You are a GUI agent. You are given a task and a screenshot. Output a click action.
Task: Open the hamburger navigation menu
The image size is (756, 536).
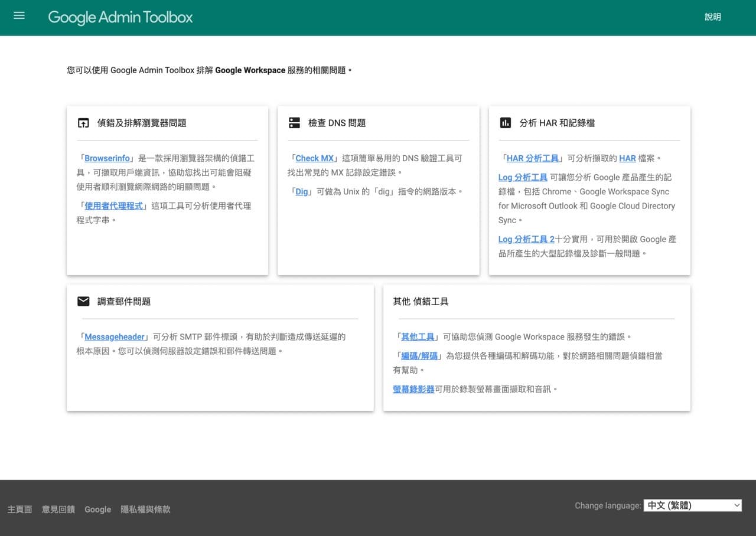click(19, 16)
